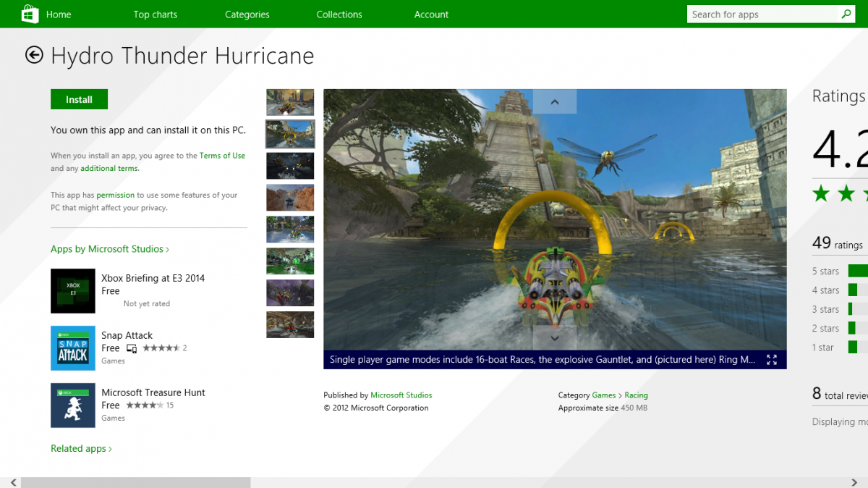This screenshot has height=488, width=868.
Task: Open Categories in the navigation bar
Action: click(247, 14)
